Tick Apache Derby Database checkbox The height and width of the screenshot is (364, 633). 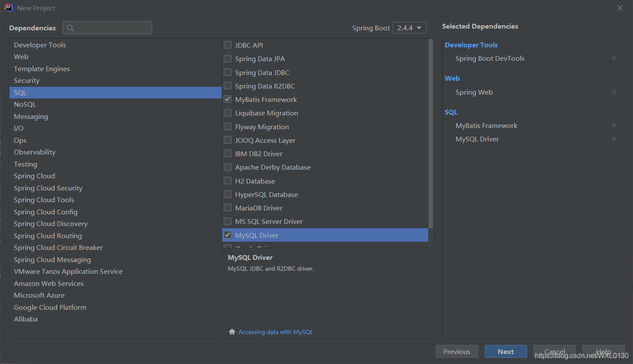(x=227, y=167)
